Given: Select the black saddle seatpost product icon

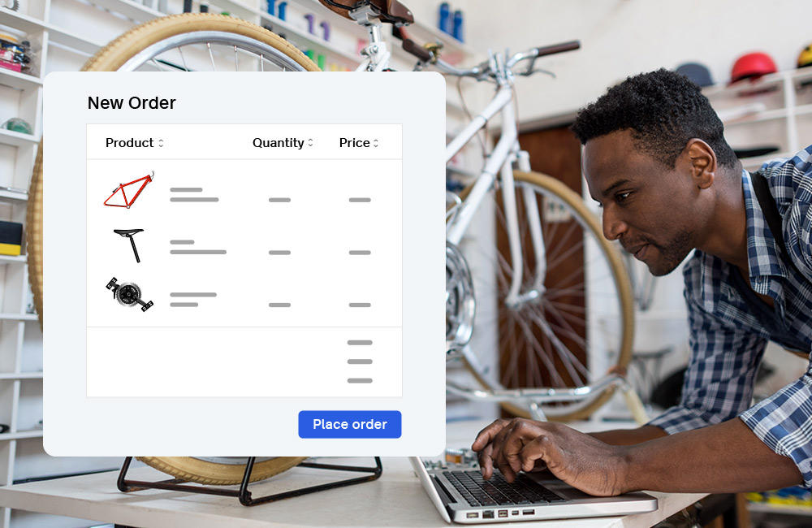Looking at the screenshot, I should click(129, 245).
